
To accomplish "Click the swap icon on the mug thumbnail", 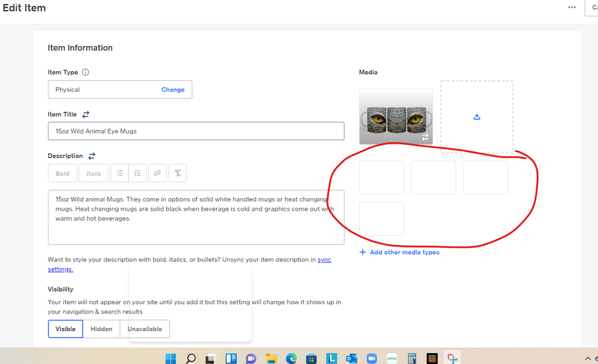I will click(425, 136).
